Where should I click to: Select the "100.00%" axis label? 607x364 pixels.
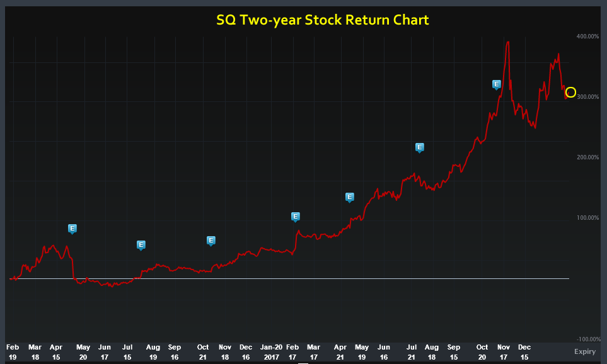click(587, 218)
